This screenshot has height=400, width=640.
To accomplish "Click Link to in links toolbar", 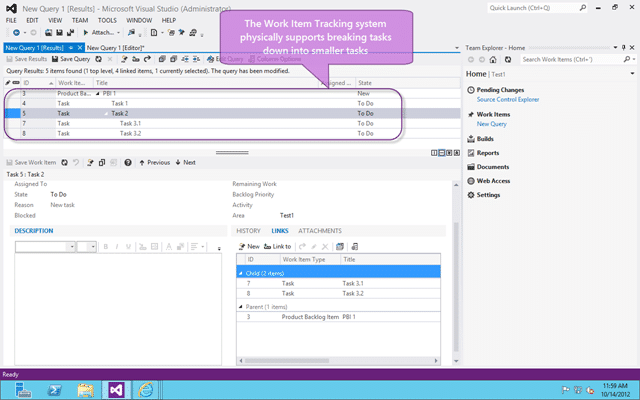I will click(x=278, y=247).
